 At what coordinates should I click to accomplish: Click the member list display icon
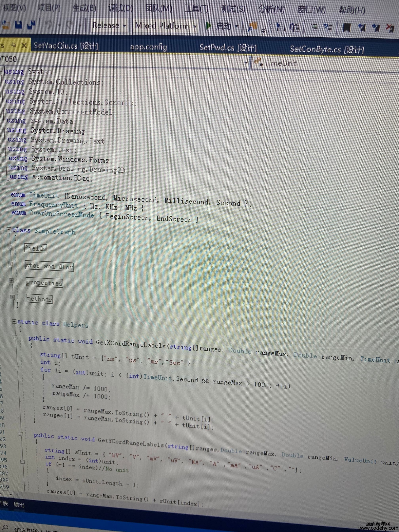pyautogui.click(x=280, y=27)
